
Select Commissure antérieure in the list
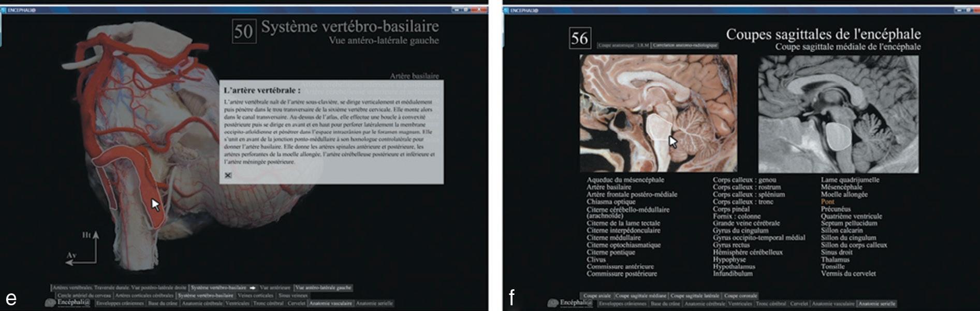pos(620,266)
